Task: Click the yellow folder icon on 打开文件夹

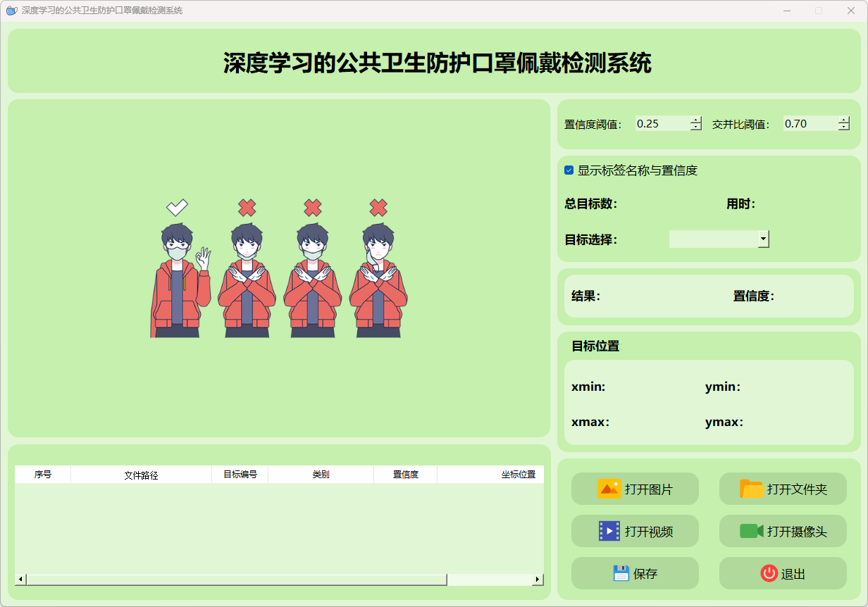Action: coord(752,489)
